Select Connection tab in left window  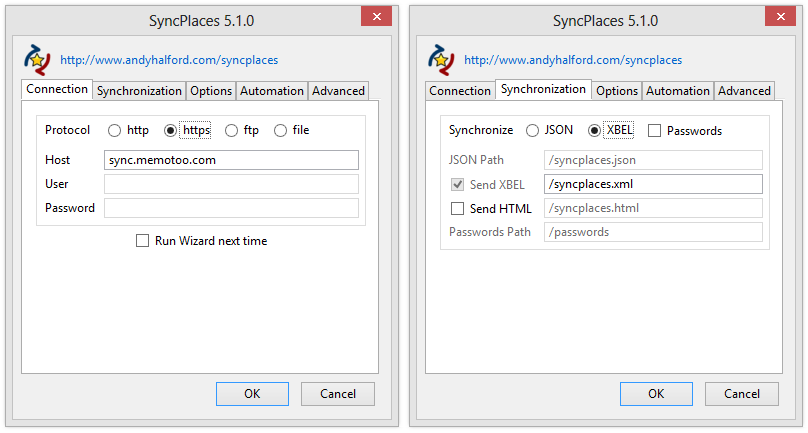pyautogui.click(x=57, y=89)
